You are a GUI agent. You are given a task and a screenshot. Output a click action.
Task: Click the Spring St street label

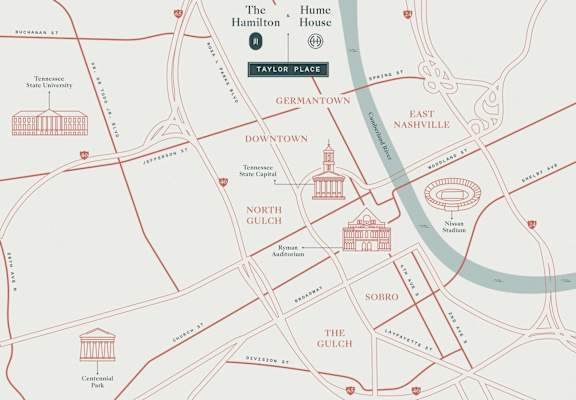pos(386,75)
